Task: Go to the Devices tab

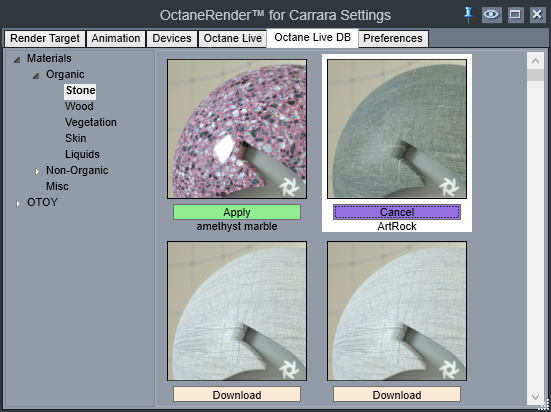Action: (171, 38)
